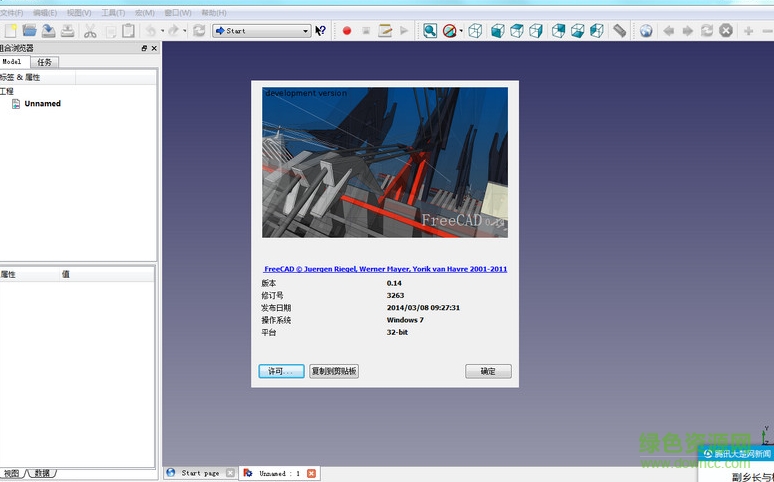The width and height of the screenshot is (774, 482).
Task: Switch to the Start page tab
Action: 199,473
